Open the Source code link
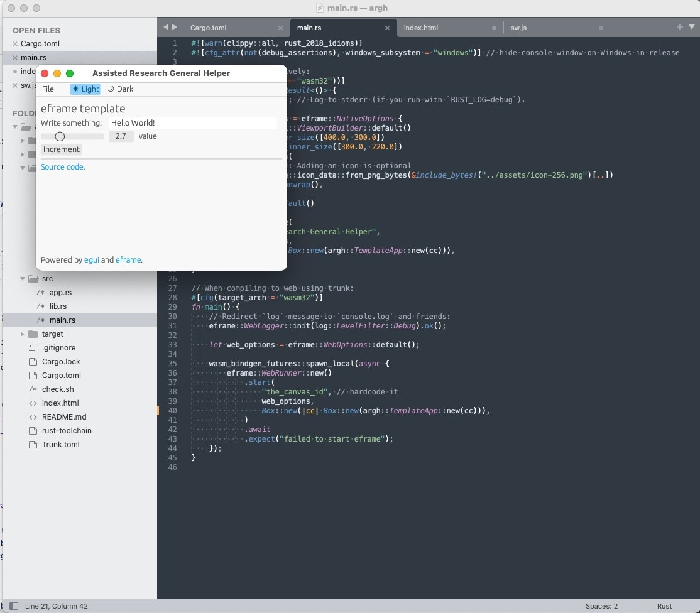This screenshot has height=613, width=700. pyautogui.click(x=63, y=167)
